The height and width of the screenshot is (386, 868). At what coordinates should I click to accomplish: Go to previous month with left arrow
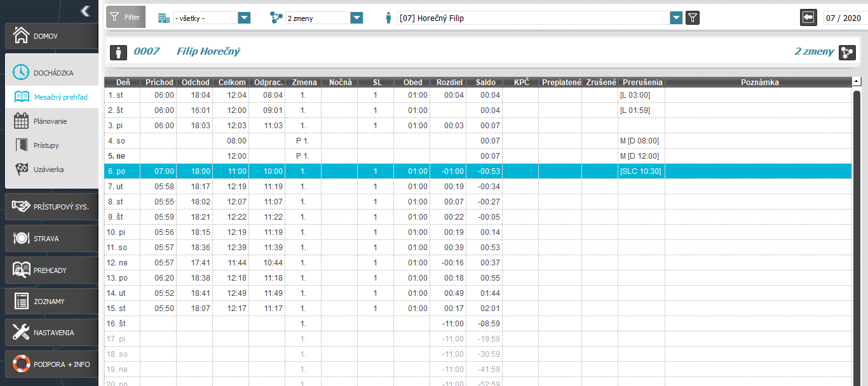click(x=808, y=18)
